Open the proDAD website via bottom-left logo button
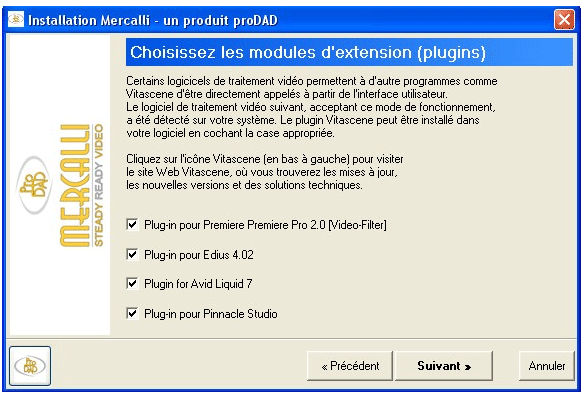The width and height of the screenshot is (586, 397). pyautogui.click(x=30, y=366)
